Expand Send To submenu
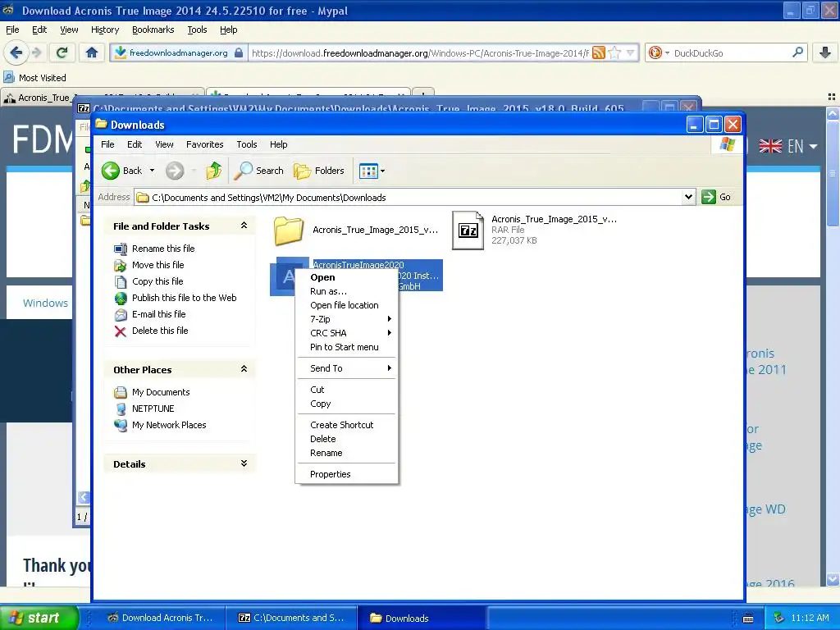Viewport: 840px width, 630px height. pyautogui.click(x=346, y=368)
